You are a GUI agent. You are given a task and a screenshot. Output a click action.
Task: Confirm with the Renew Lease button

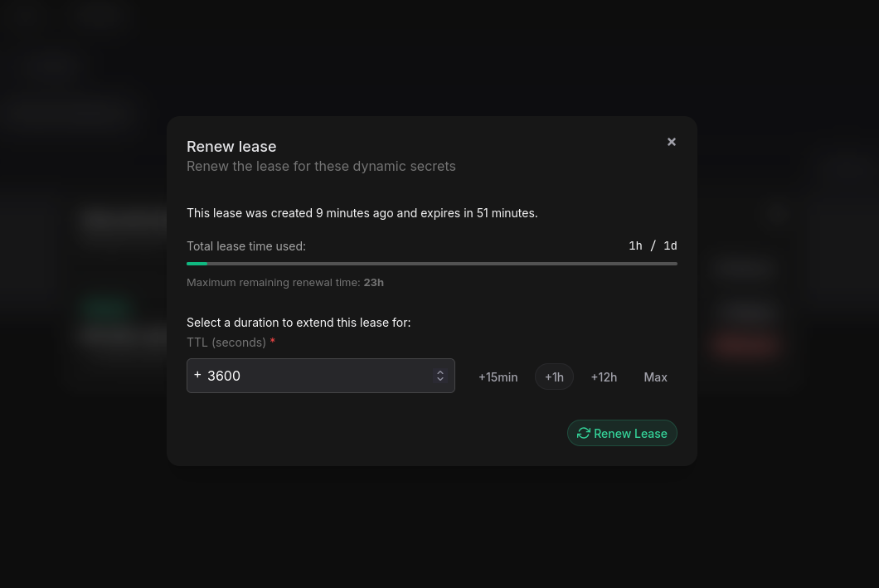tap(622, 433)
